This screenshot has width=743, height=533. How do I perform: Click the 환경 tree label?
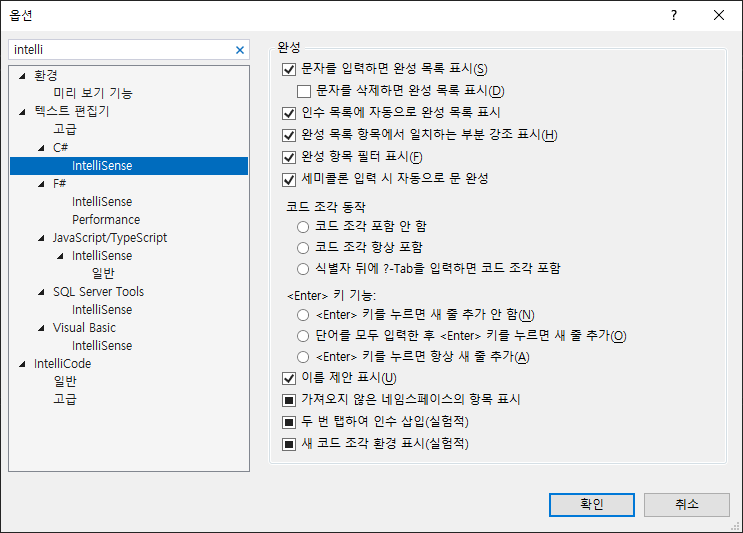pos(45,75)
